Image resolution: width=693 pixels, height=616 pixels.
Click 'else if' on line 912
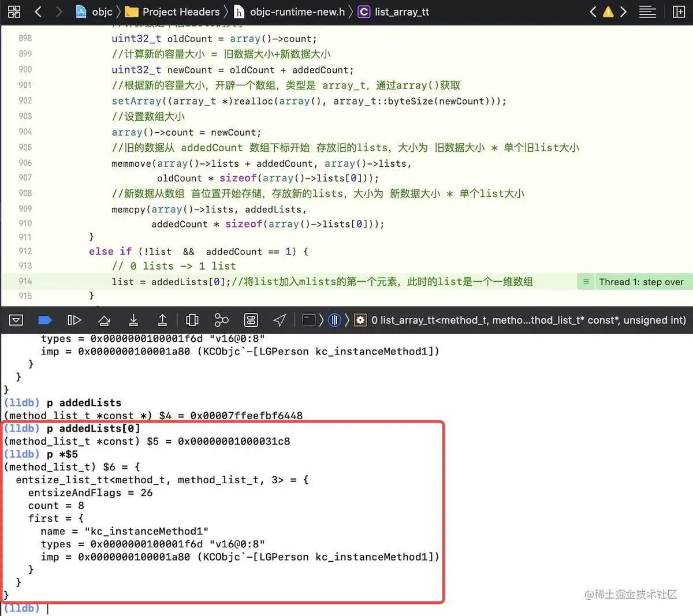pyautogui.click(x=110, y=252)
